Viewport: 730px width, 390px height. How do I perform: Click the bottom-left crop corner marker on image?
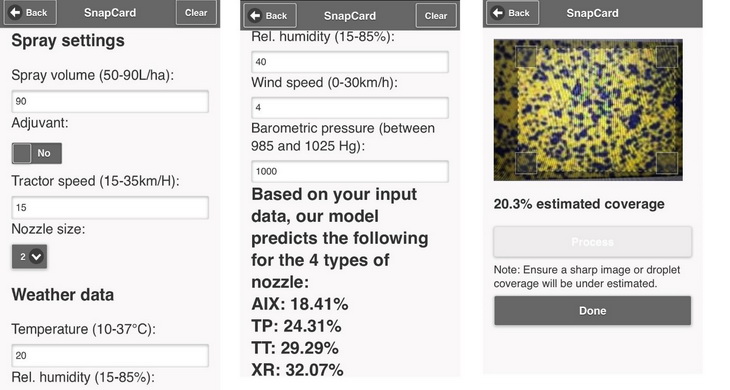pos(526,163)
